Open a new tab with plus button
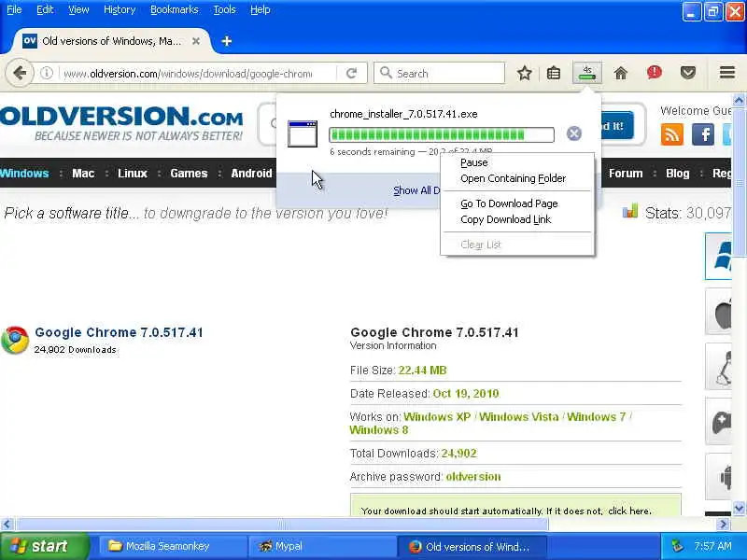This screenshot has height=560, width=747. (x=227, y=41)
